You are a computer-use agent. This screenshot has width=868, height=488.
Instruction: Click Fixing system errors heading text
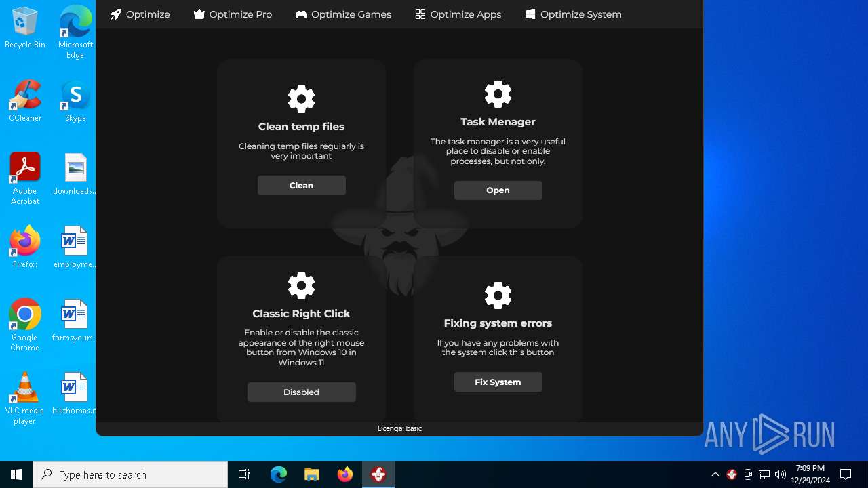[498, 323]
